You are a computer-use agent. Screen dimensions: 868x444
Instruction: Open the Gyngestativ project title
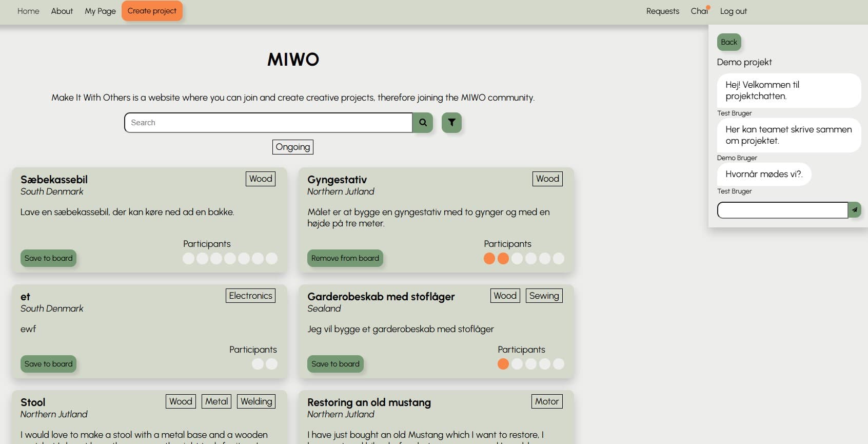click(x=337, y=180)
